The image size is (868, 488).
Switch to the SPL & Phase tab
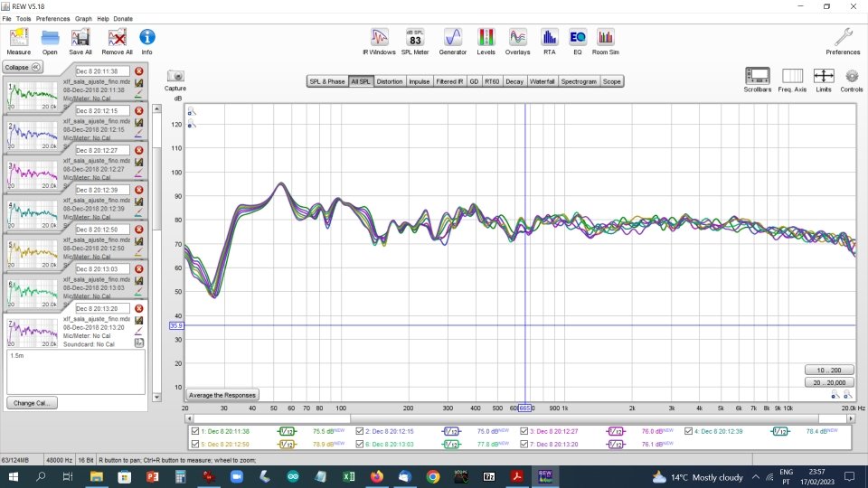[327, 81]
